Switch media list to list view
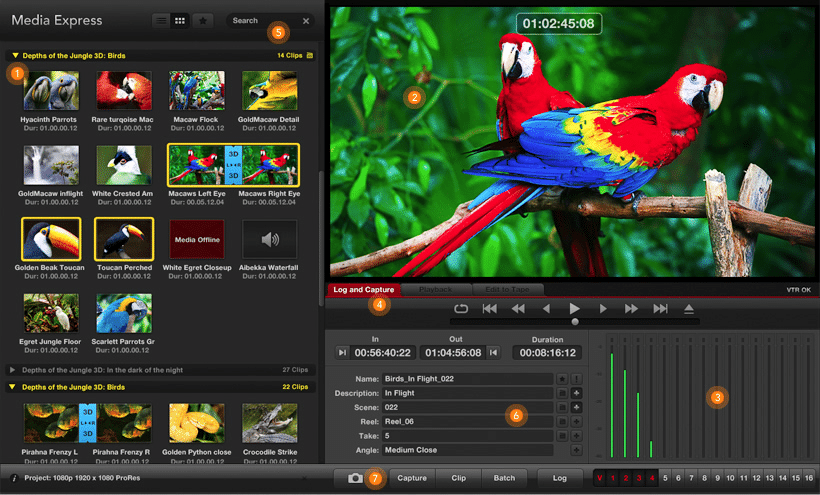Viewport: 820px width, 495px height. coord(161,20)
